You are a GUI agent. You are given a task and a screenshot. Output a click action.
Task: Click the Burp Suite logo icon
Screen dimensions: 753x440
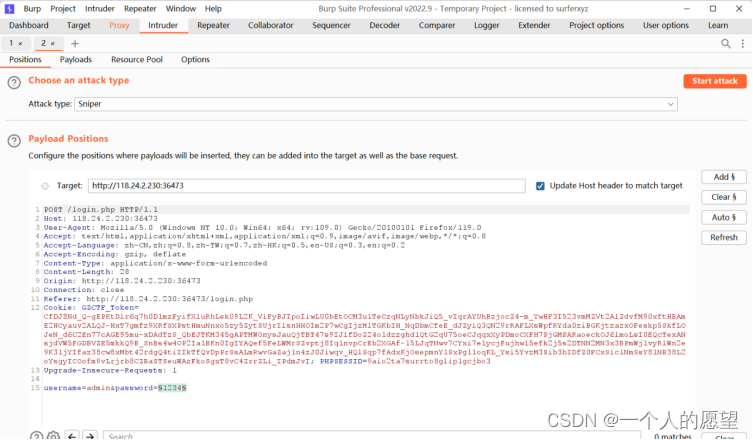(9, 9)
